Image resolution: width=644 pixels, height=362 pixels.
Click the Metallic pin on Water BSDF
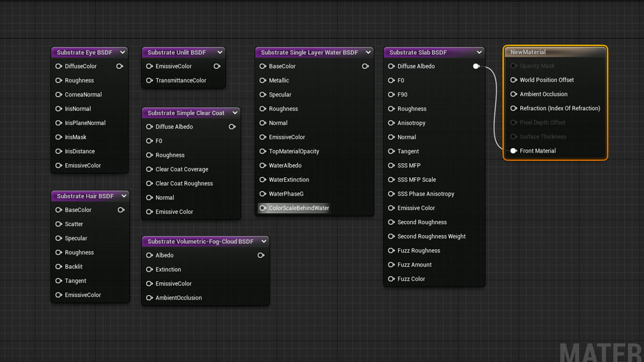263,81
